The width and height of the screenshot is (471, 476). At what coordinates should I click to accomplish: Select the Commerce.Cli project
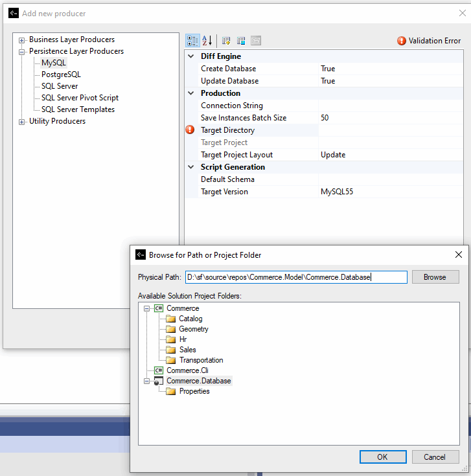pos(188,370)
